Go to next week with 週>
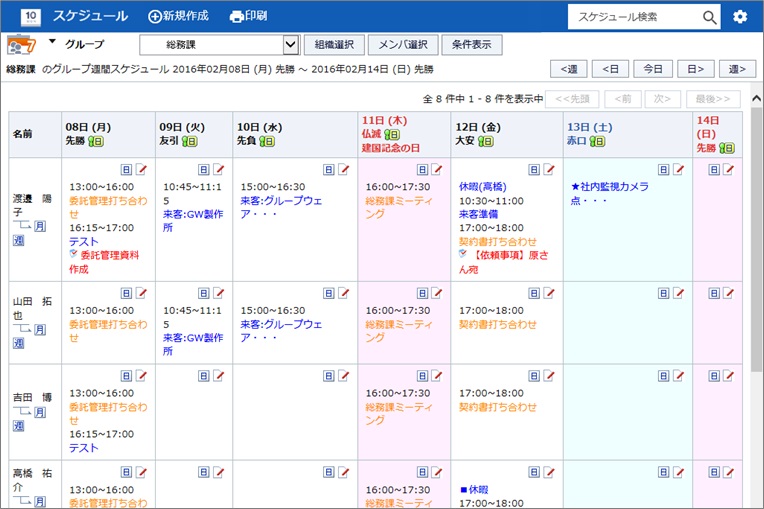 pos(737,69)
